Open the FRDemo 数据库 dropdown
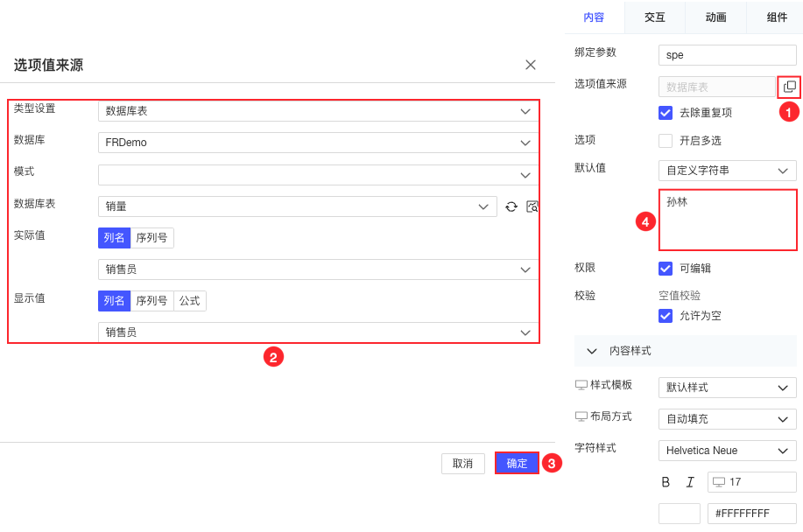This screenshot has width=803, height=532. [x=318, y=143]
